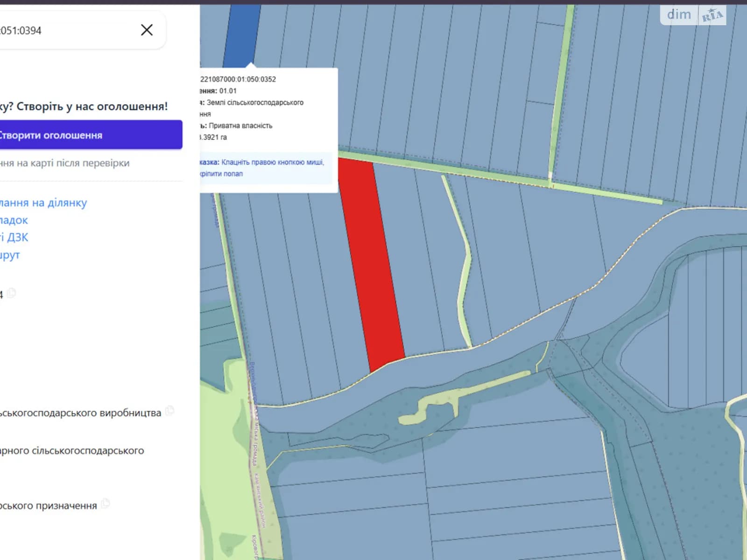747x560 pixels.
Task: Click 'Приватна власність' text in popup
Action: (x=240, y=126)
